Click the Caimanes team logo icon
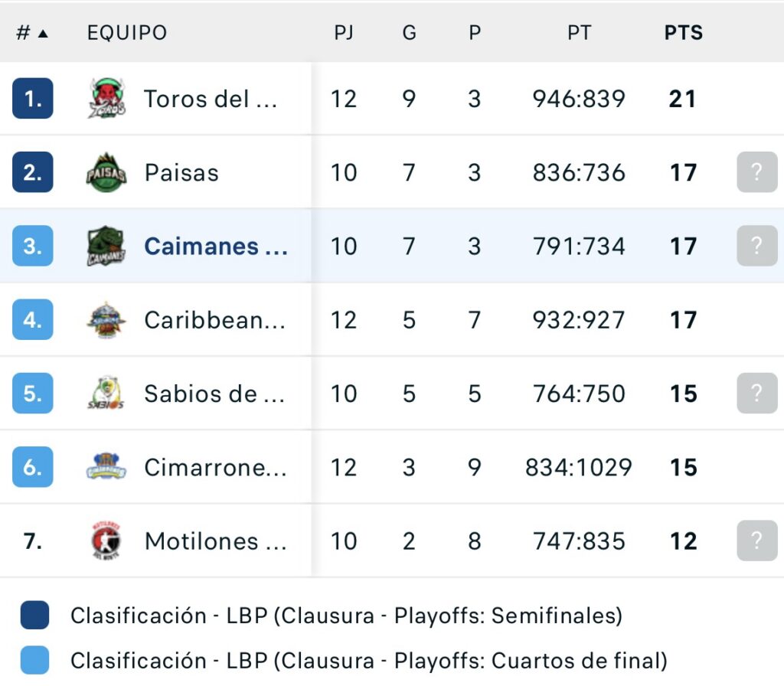 (x=106, y=247)
